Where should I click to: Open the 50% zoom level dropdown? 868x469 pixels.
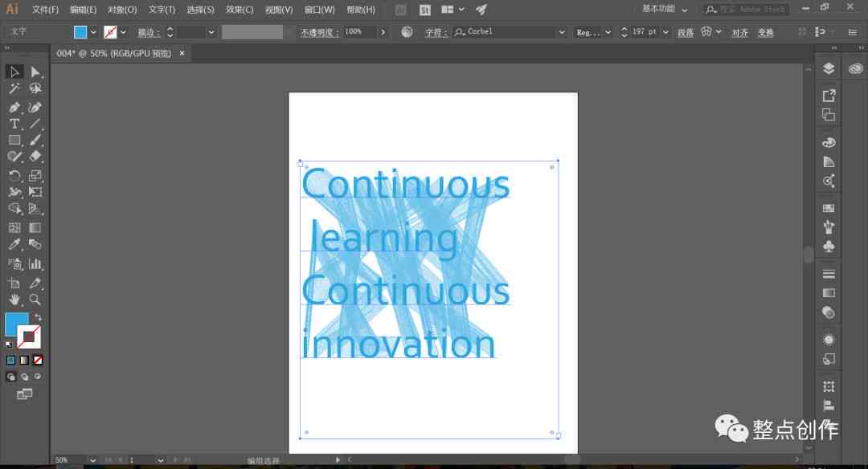tap(92, 460)
